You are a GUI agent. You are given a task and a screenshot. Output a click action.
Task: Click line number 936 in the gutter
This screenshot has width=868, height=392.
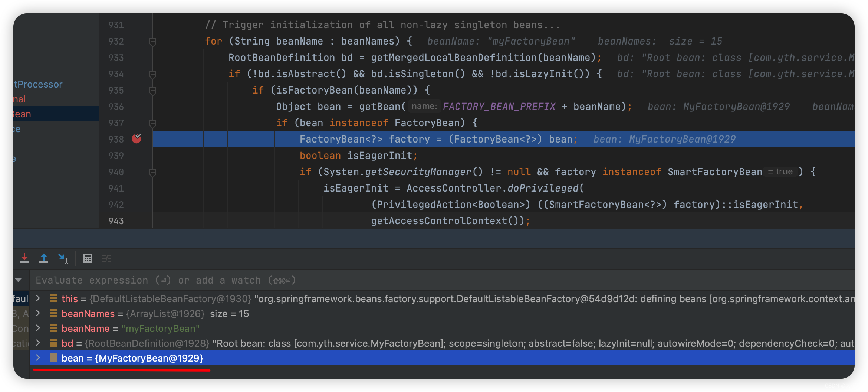[116, 107]
